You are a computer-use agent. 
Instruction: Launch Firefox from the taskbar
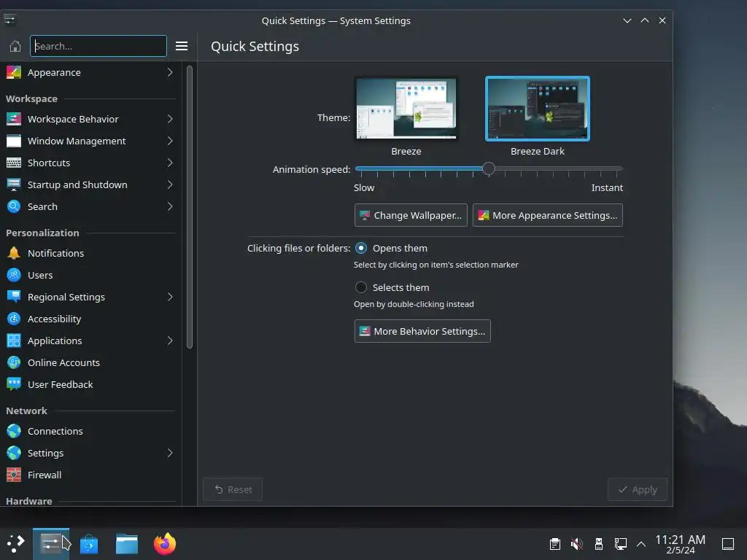[x=165, y=544]
